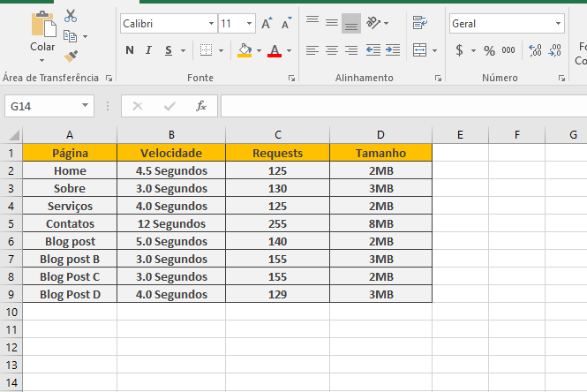Click the text orientation icon
587x392 pixels.
[x=373, y=23]
